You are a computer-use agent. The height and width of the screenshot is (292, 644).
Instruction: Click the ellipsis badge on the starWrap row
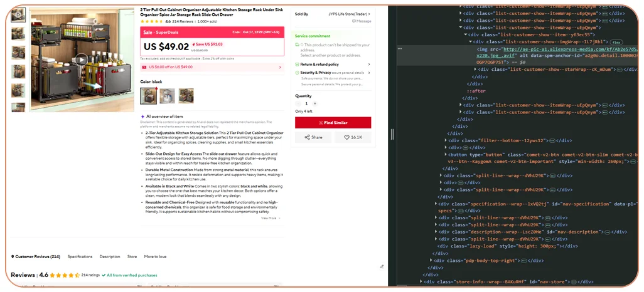[620, 70]
